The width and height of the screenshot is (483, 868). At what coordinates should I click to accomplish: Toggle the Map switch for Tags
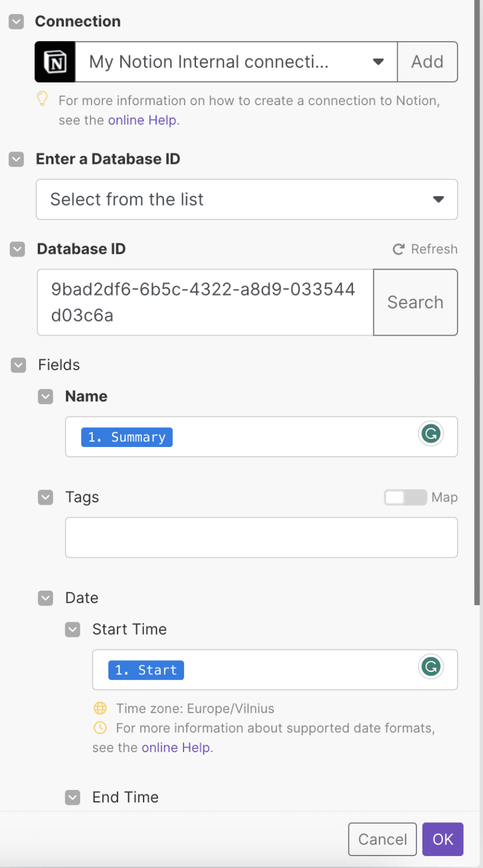(x=405, y=497)
